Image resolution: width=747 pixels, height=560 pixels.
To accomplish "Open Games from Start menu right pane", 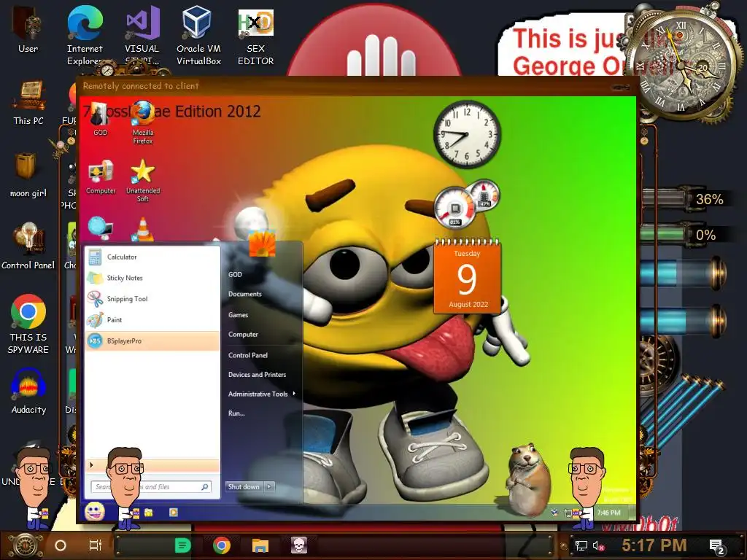I will [239, 315].
